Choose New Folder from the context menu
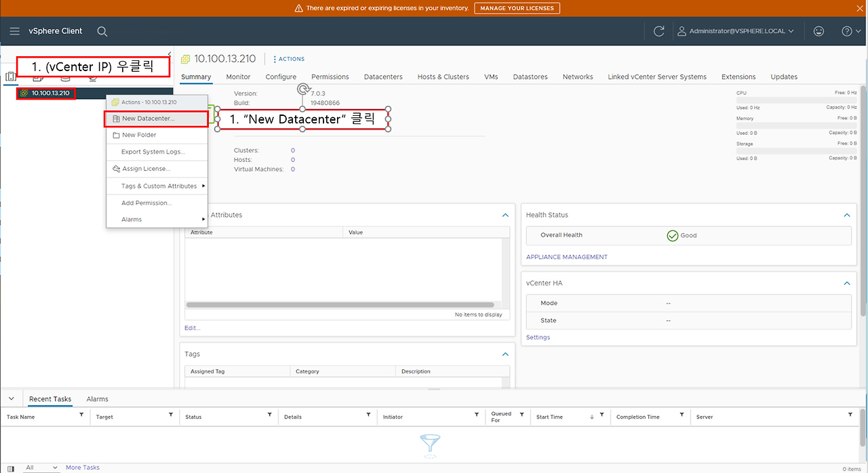 [x=157, y=135]
